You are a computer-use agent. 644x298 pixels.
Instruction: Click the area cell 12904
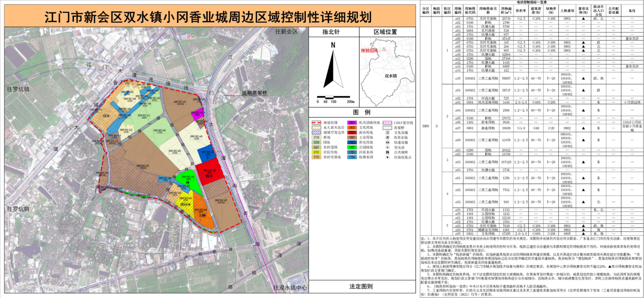pyautogui.click(x=506, y=54)
